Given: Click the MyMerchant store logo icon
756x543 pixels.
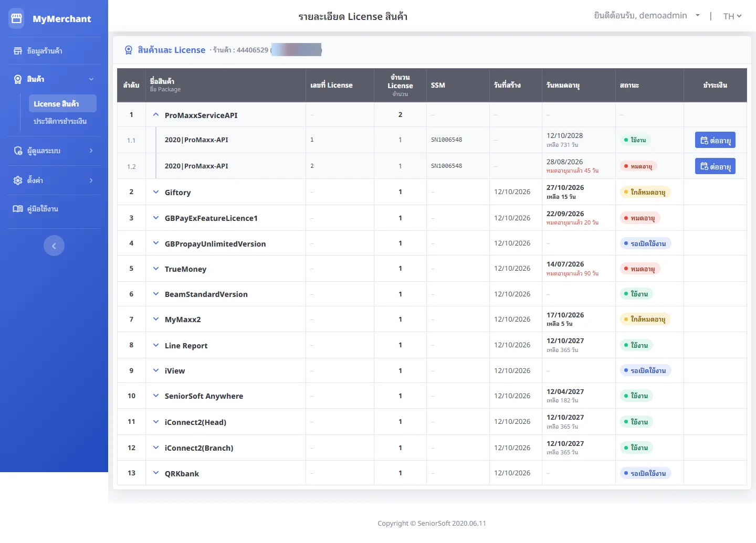Looking at the screenshot, I should click(x=17, y=18).
